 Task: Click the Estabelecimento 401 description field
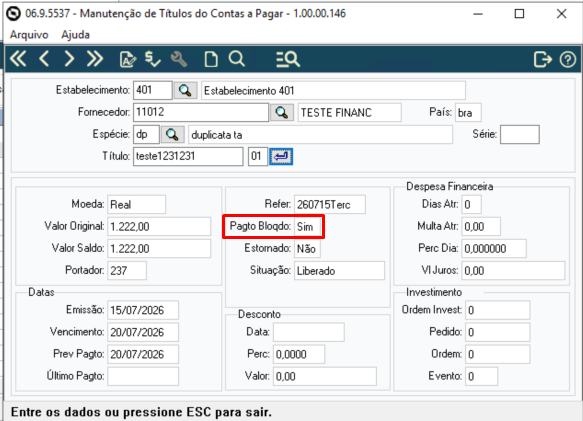click(x=333, y=90)
